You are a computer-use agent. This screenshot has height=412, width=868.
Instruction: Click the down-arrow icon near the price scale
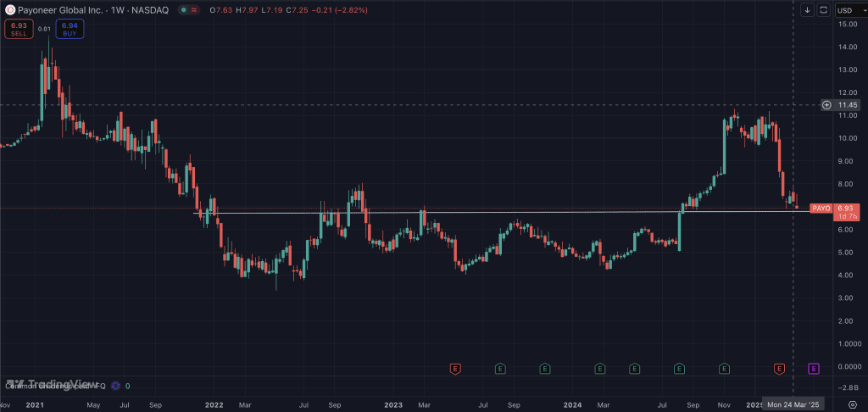click(807, 10)
